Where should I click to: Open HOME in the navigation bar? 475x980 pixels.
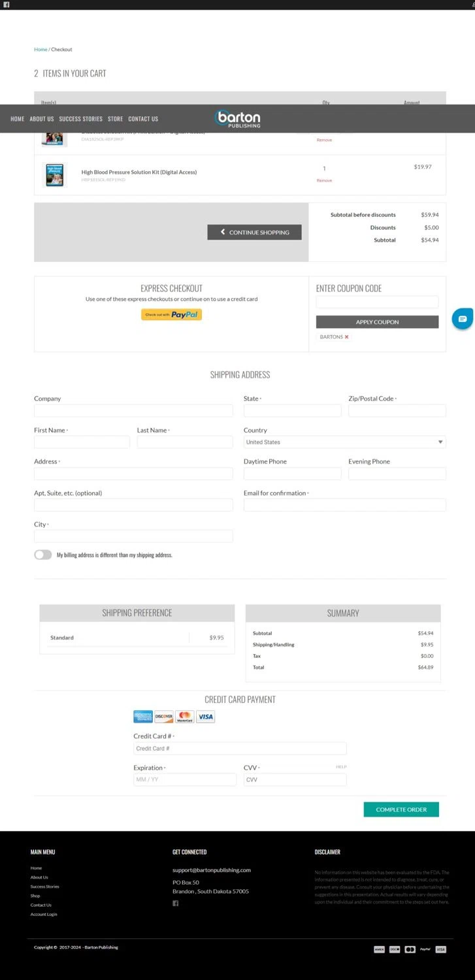pos(17,119)
